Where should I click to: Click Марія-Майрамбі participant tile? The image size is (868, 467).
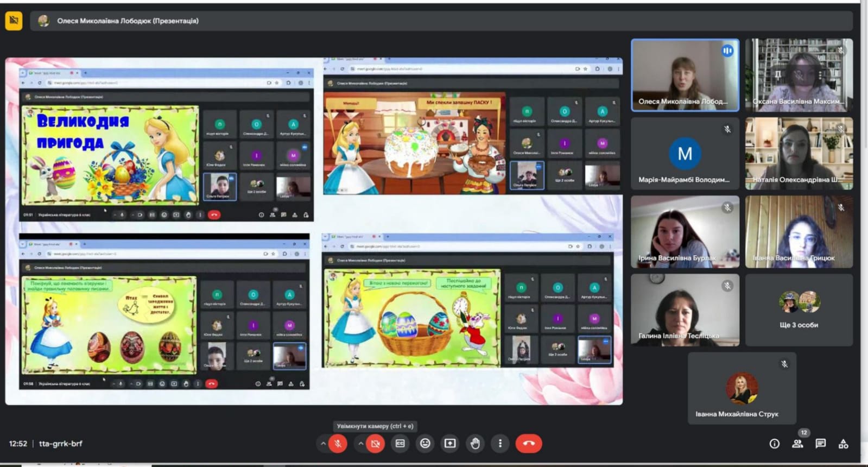point(685,154)
